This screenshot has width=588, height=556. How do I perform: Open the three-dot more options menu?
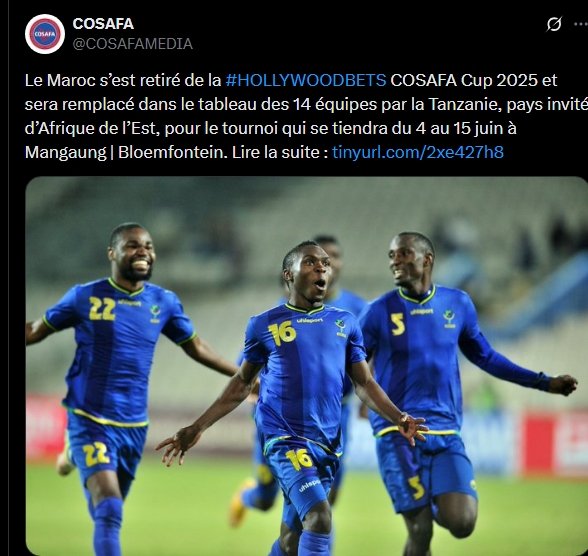(581, 24)
